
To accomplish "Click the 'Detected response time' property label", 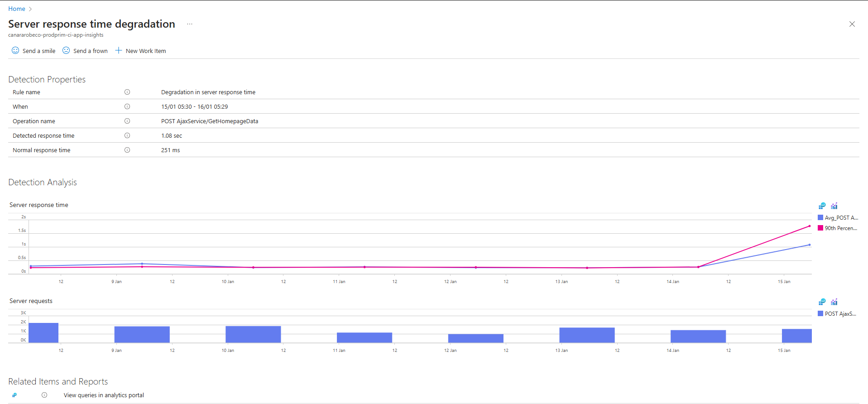I will [43, 135].
